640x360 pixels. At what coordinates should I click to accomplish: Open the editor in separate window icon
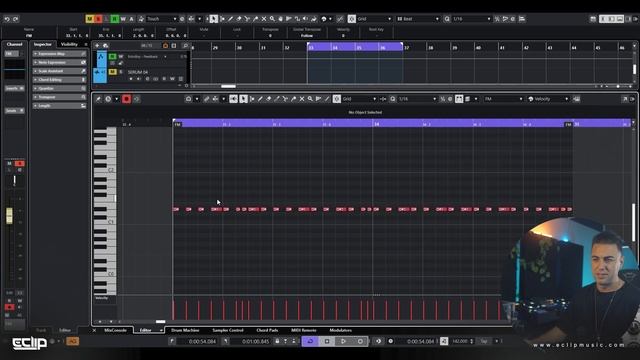625,99
